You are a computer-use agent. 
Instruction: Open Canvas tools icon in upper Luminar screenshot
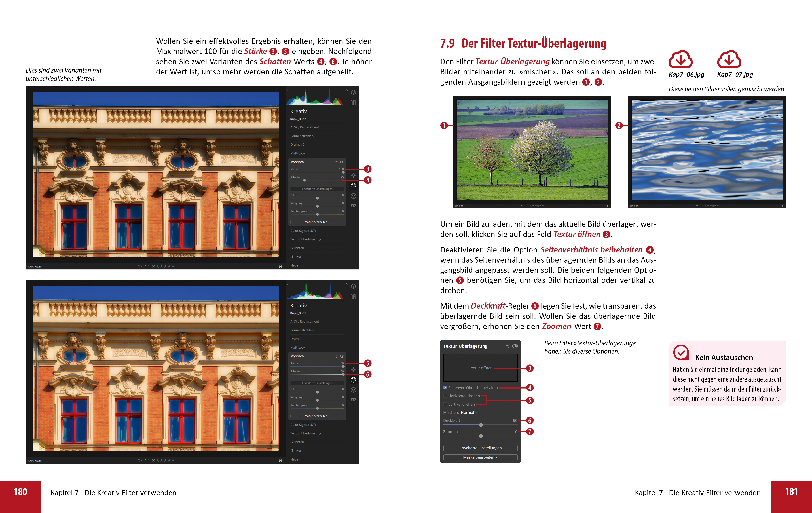point(353,103)
